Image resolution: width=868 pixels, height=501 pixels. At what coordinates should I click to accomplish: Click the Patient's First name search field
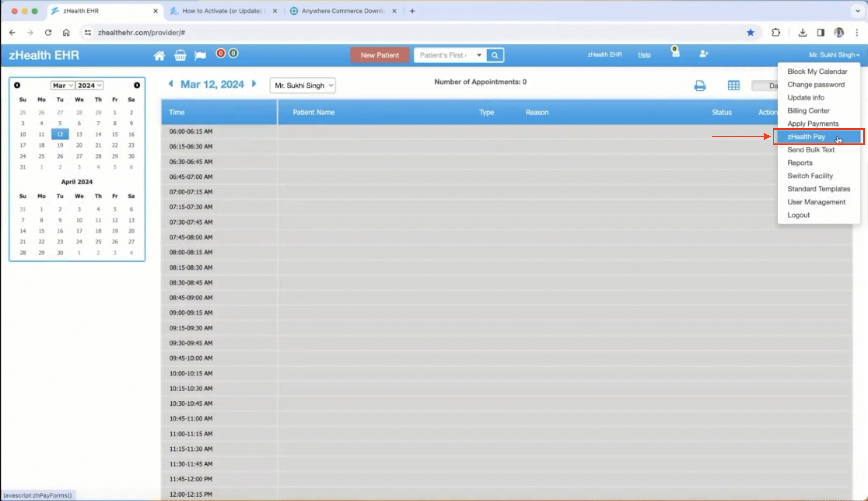[443, 55]
